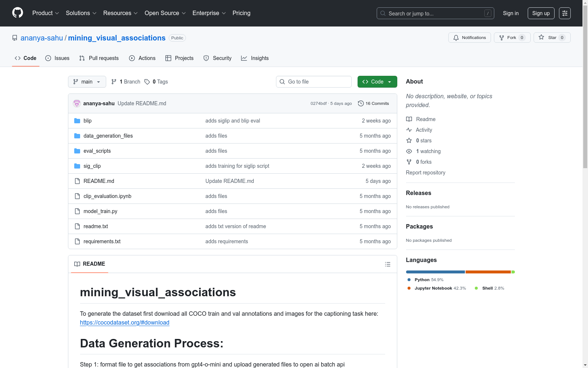Click the sig_clip folder icon

[77, 166]
